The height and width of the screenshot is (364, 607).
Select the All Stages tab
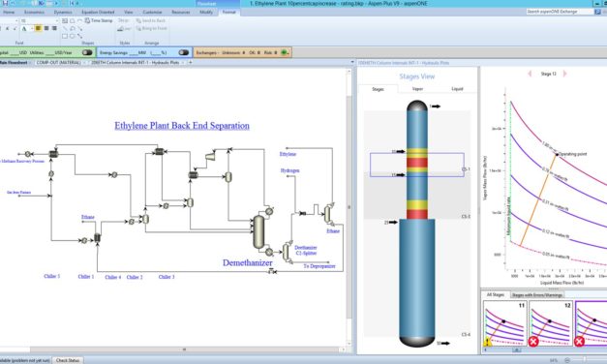tap(496, 294)
